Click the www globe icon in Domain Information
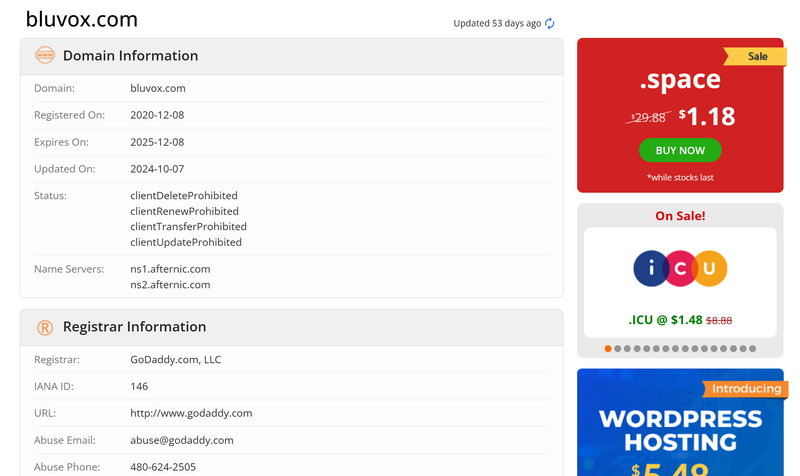Viewport: 800px width, 476px height. pyautogui.click(x=45, y=55)
